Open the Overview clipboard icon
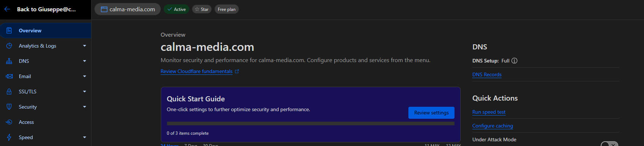 [9, 31]
